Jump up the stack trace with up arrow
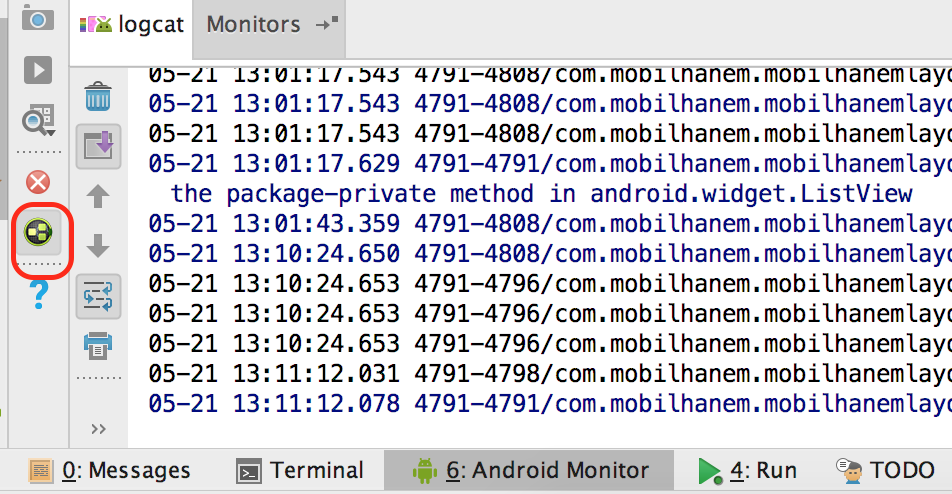This screenshot has height=494, width=952. click(98, 197)
